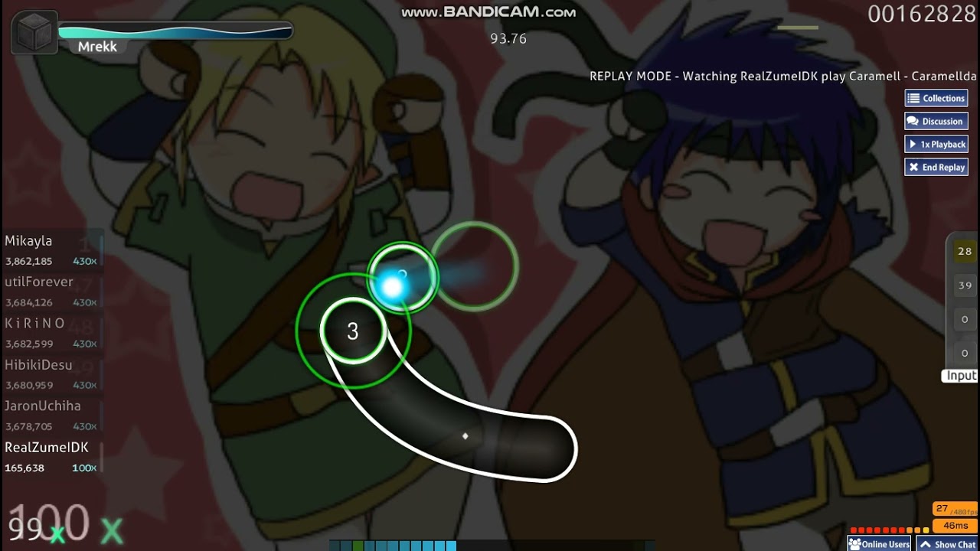Click the combo counter 100x
This screenshot has width=980, height=551.
(65, 524)
